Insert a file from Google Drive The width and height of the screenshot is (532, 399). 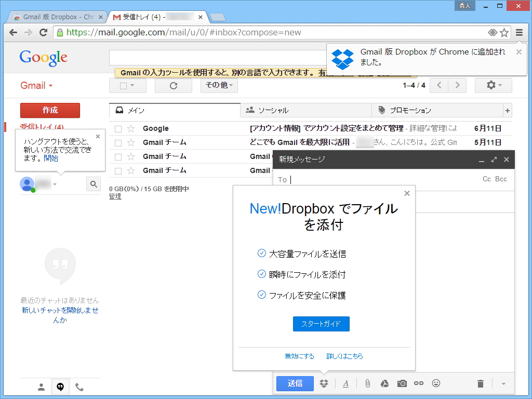[384, 383]
